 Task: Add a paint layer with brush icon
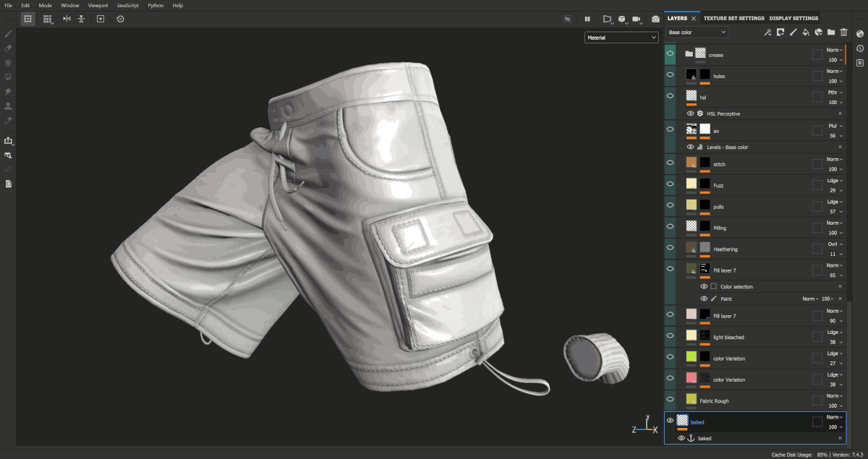click(793, 32)
